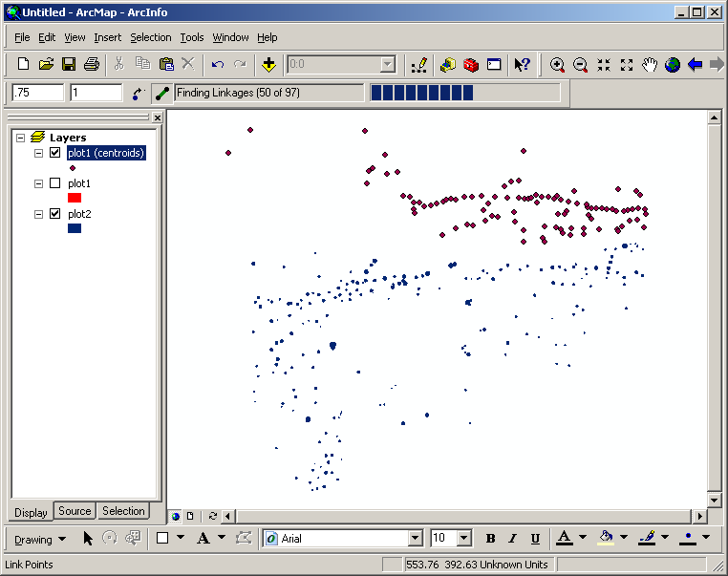The height and width of the screenshot is (576, 728).
Task: Click the Save disk icon
Action: (69, 65)
